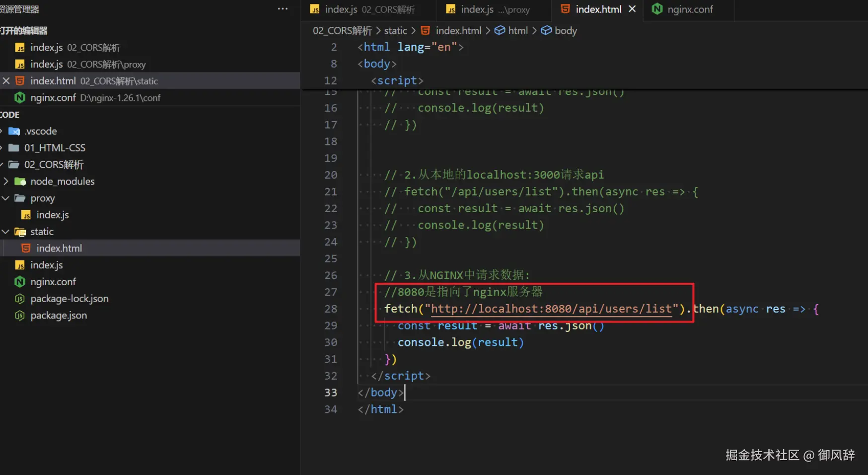The image size is (868, 475).
Task: Click the http://localhost:8080/api/users/list URL on line 28
Action: point(551,309)
